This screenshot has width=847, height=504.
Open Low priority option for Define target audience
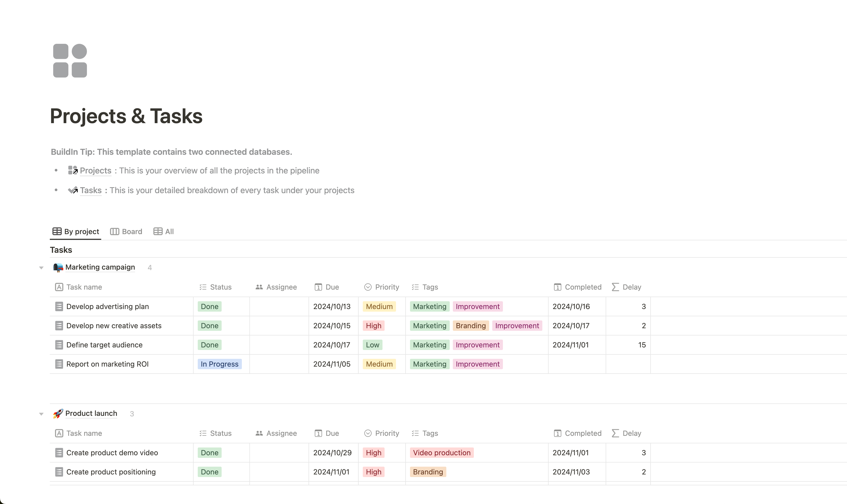pyautogui.click(x=373, y=345)
